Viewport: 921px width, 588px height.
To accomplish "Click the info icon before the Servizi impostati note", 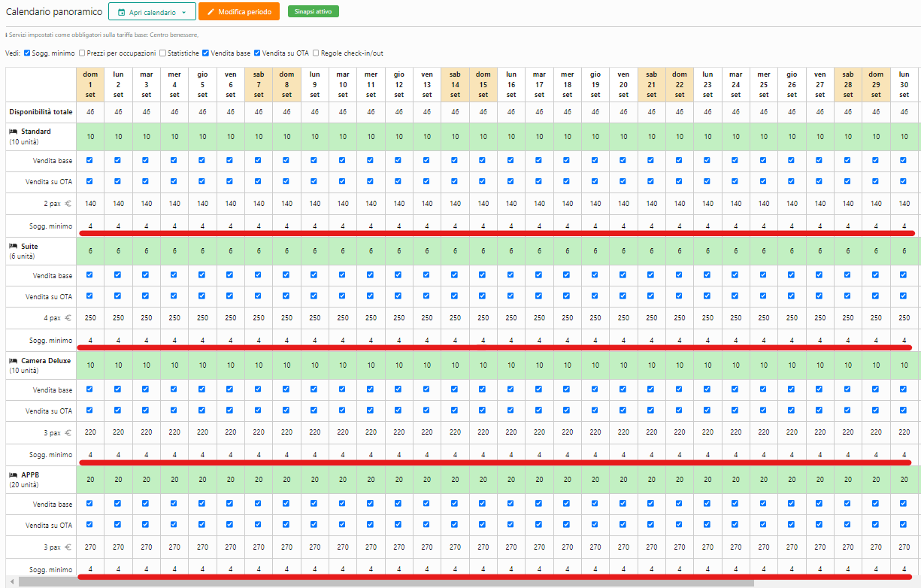I will click(7, 35).
